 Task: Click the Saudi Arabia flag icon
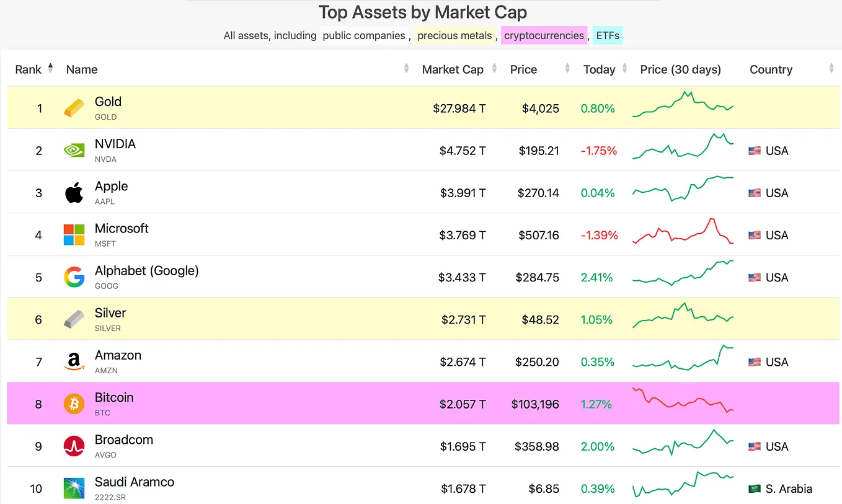pos(755,489)
